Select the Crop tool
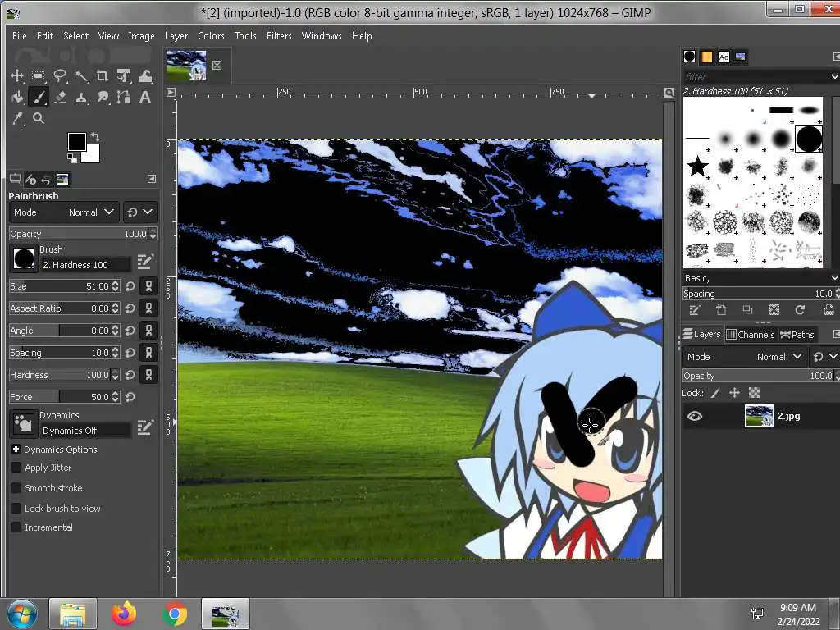This screenshot has height=630, width=840. coord(103,75)
